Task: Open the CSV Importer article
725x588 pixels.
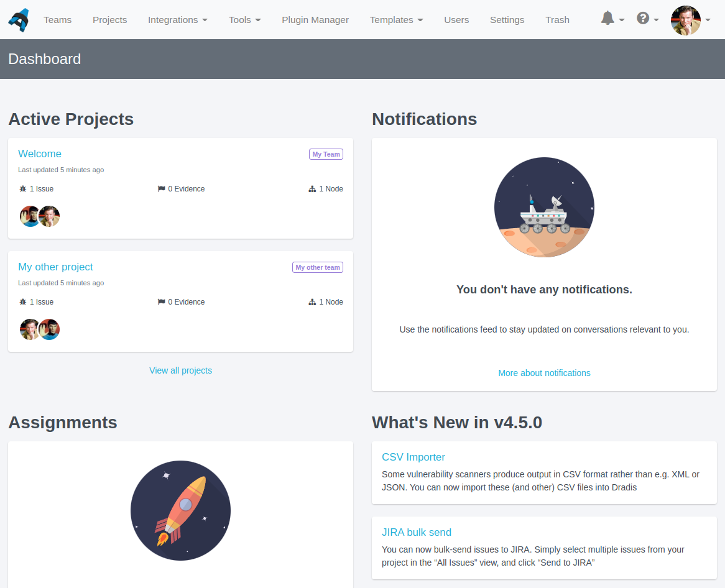Action: (413, 457)
